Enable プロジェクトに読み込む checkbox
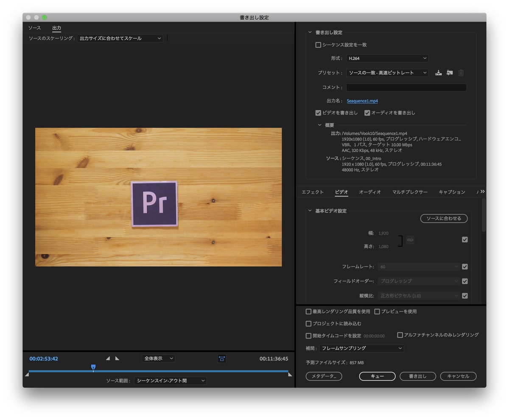 coord(308,324)
